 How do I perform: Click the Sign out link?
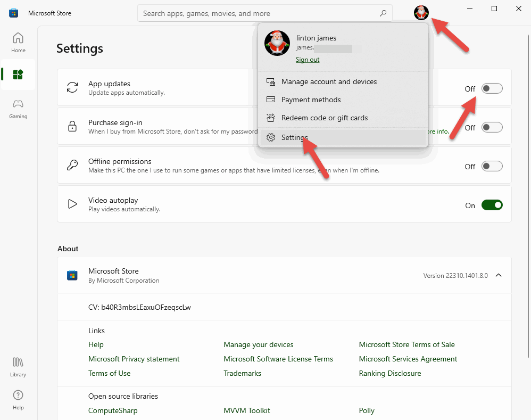[308, 60]
